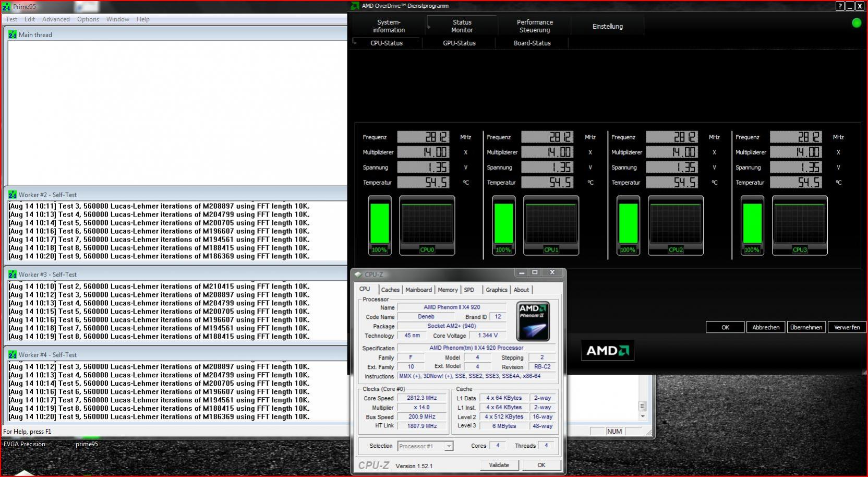
Task: Click the Übernehmen button
Action: pyautogui.click(x=806, y=327)
